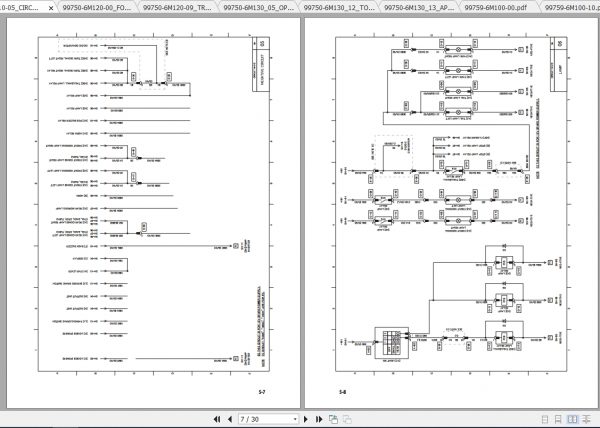Click the S-7 page label
600x428 pixels.
pos(262,392)
